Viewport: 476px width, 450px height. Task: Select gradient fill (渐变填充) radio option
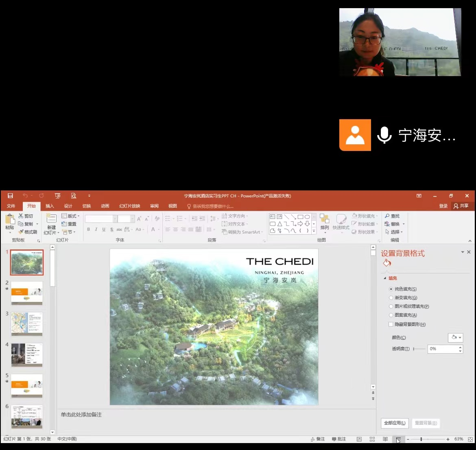click(391, 298)
